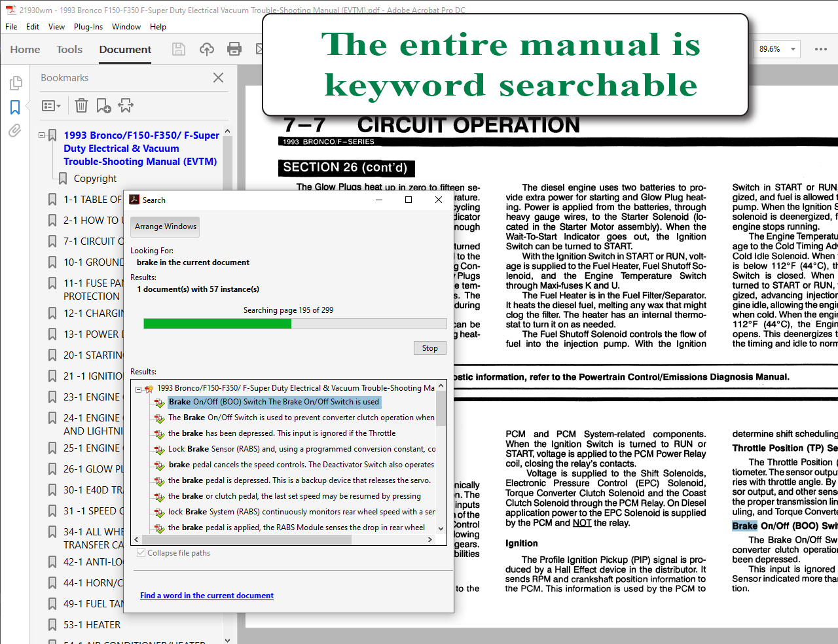Open the 26-1 GLOW PLUG bookmark
Viewport: 838px width, 644px height.
pyautogui.click(x=93, y=469)
